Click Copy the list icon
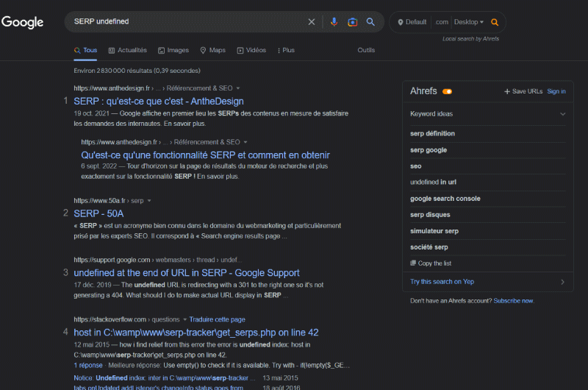 coord(413,263)
